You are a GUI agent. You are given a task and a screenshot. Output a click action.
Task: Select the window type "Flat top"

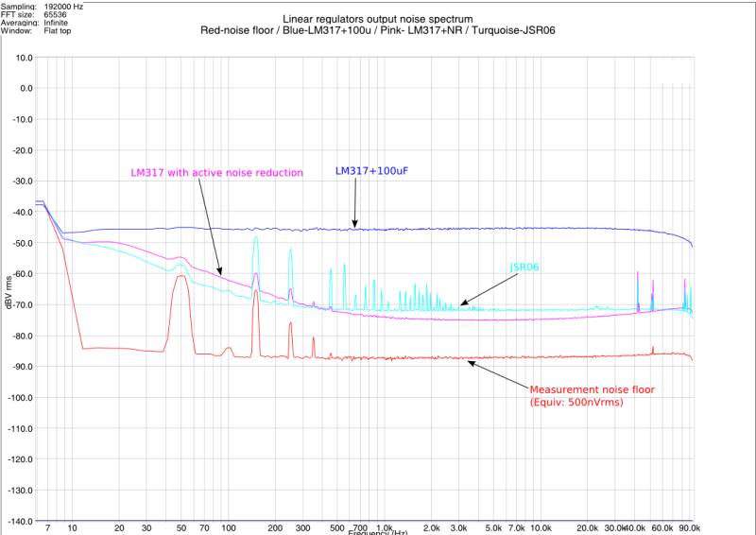click(x=58, y=31)
